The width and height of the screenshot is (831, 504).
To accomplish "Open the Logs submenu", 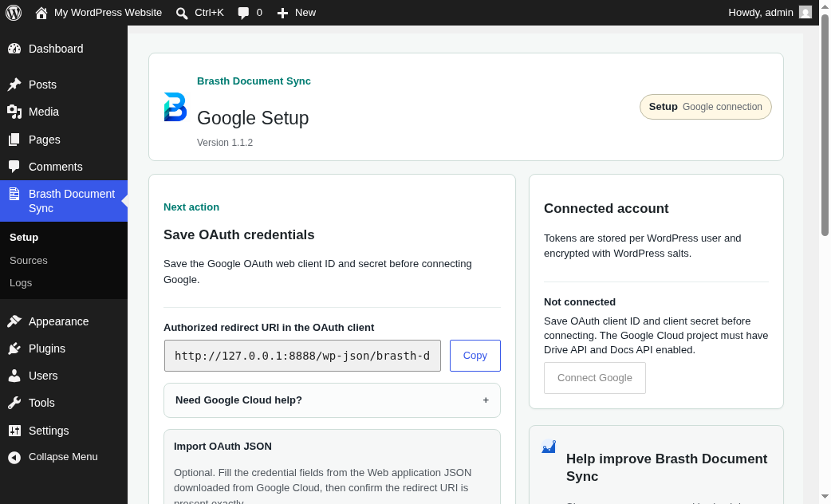I will [21, 283].
